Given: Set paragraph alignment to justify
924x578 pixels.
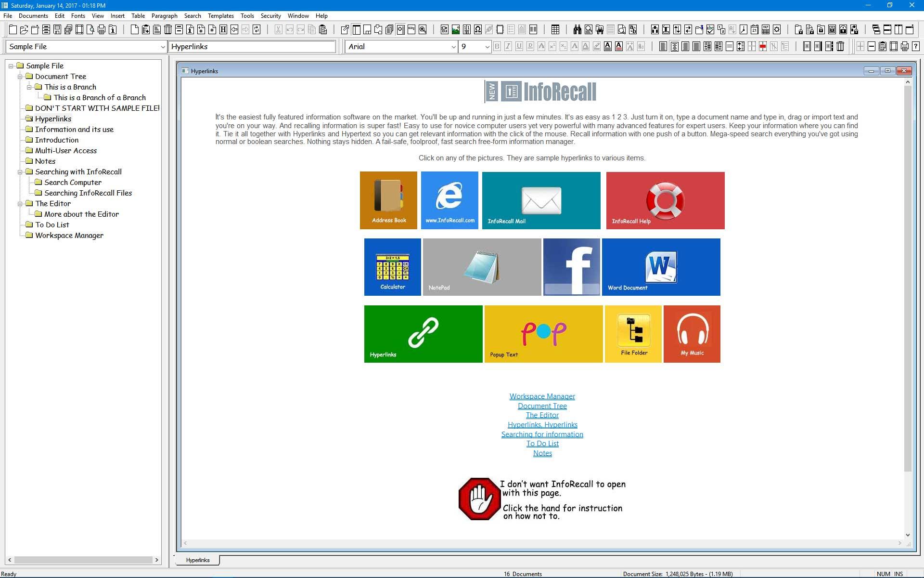Looking at the screenshot, I should tap(696, 47).
